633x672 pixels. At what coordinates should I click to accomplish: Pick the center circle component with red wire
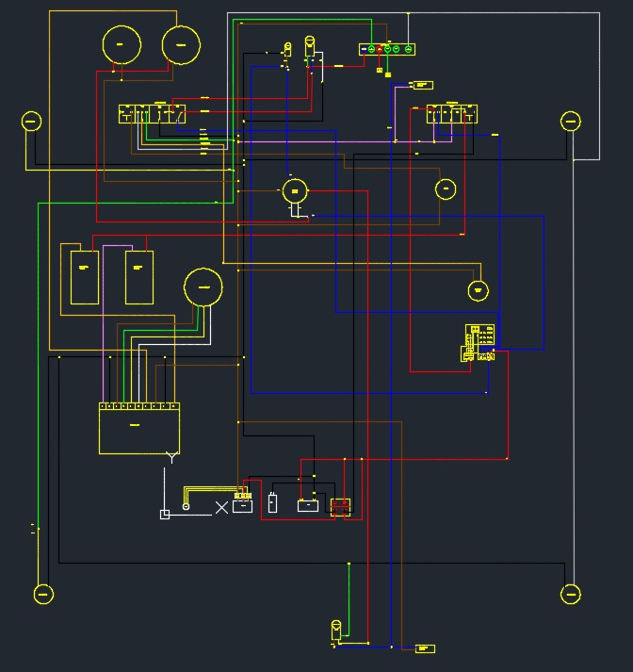tap(295, 191)
